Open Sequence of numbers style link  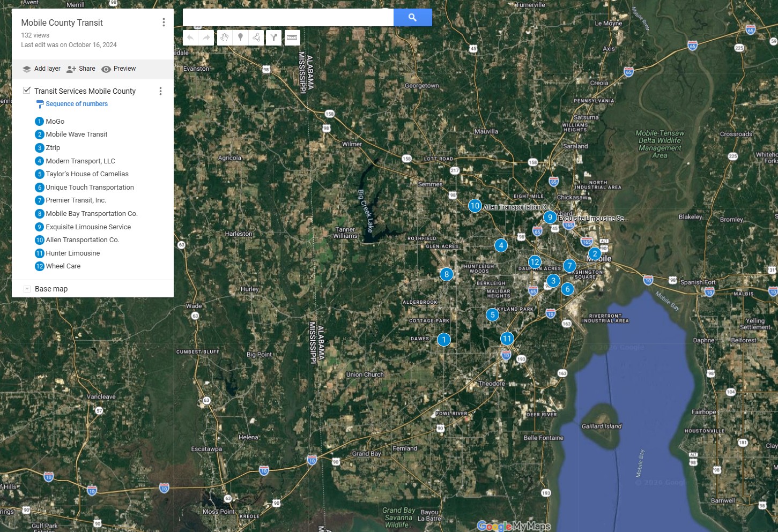click(77, 104)
